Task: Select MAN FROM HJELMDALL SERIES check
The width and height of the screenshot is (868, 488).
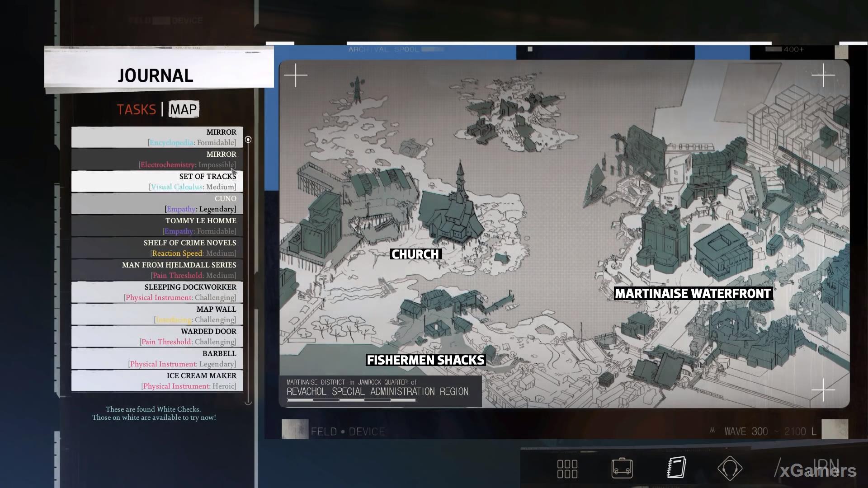Action: pyautogui.click(x=157, y=270)
